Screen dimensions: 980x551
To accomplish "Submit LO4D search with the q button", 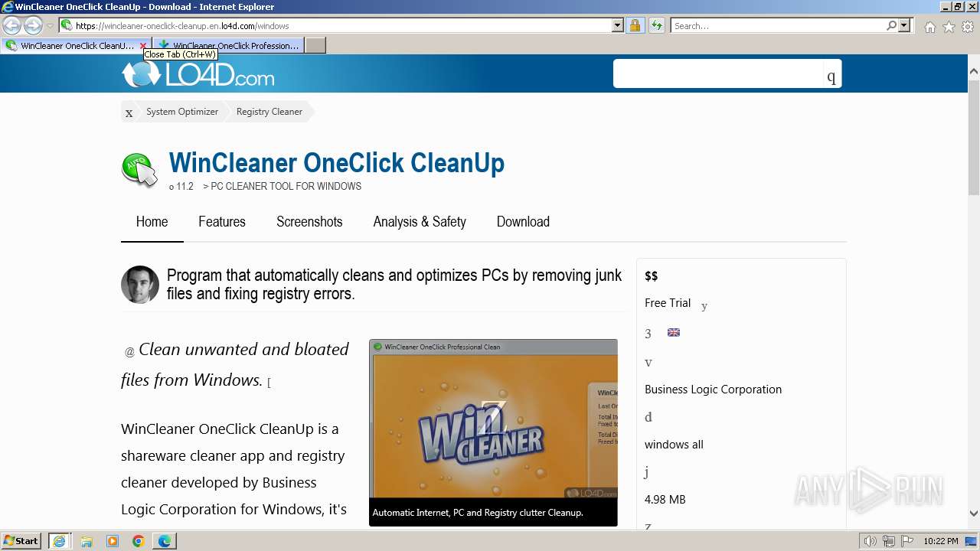I will (x=831, y=74).
